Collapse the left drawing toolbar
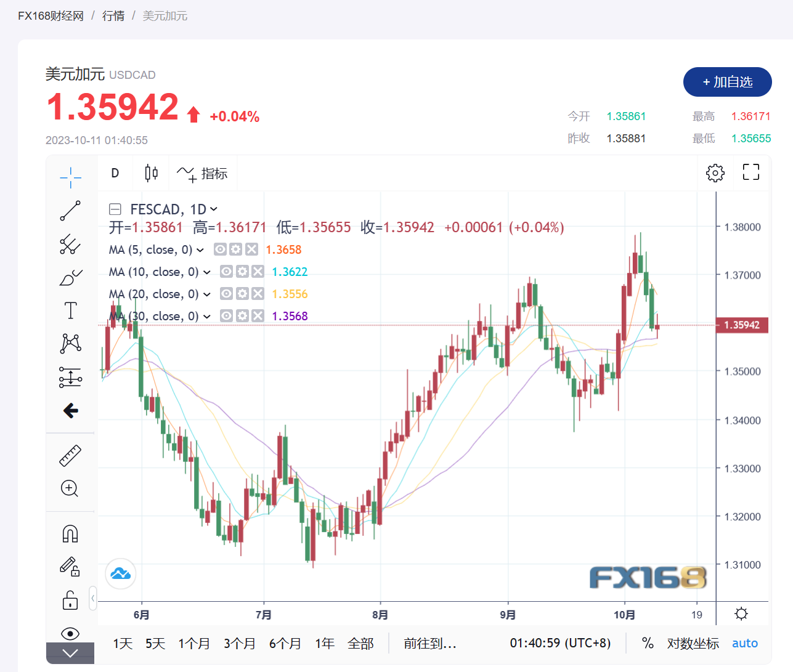The image size is (793, 672). point(93,597)
